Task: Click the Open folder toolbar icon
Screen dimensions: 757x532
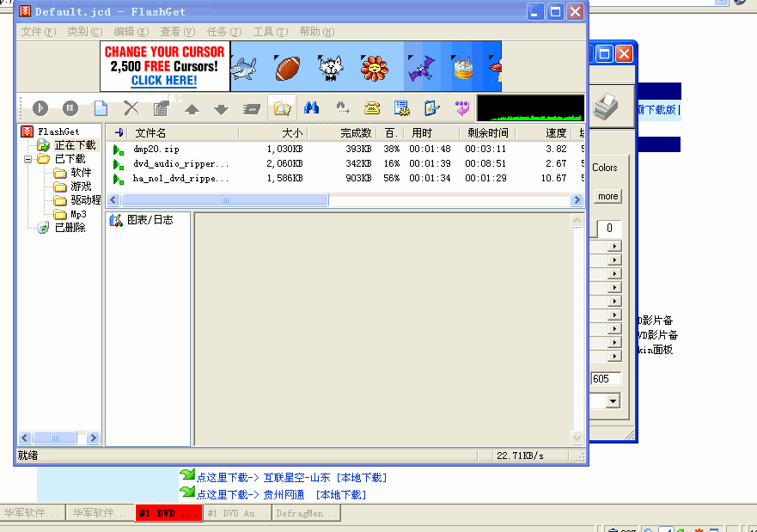Action: 282,108
